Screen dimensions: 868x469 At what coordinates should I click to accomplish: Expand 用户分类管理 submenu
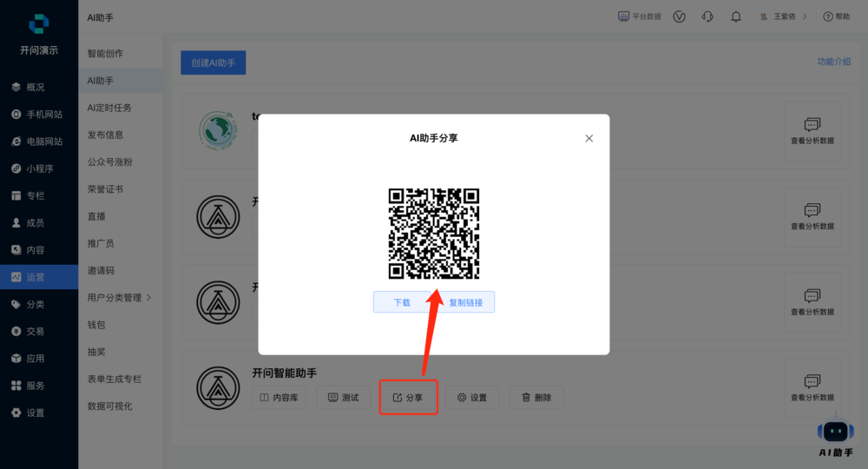click(x=120, y=297)
